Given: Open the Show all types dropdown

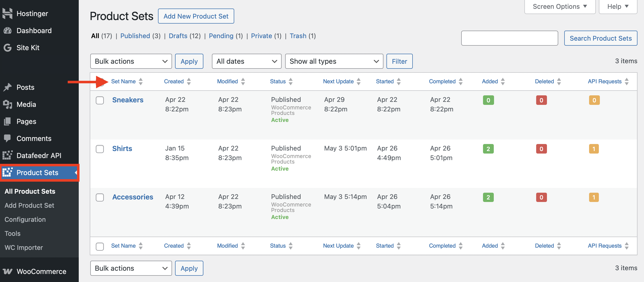Looking at the screenshot, I should click(x=334, y=61).
